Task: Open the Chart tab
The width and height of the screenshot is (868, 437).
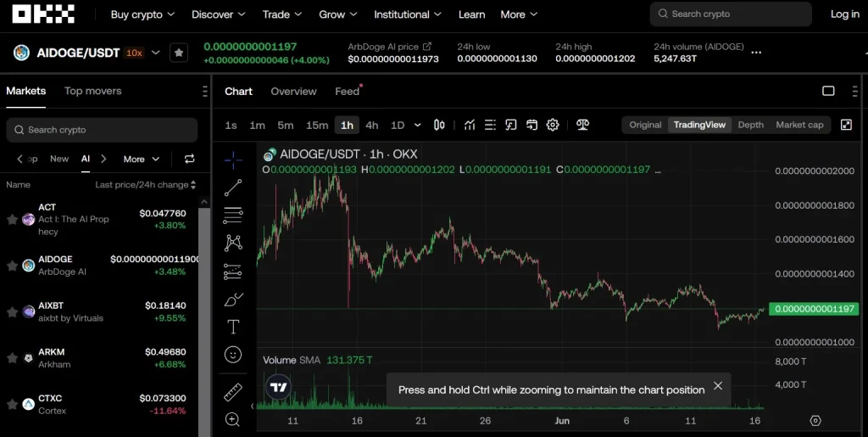Action: [x=238, y=92]
